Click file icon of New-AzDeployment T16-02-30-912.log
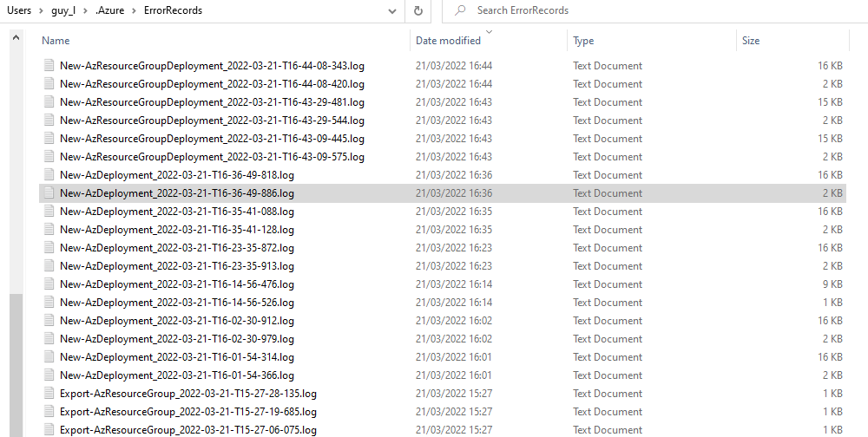 tap(49, 321)
